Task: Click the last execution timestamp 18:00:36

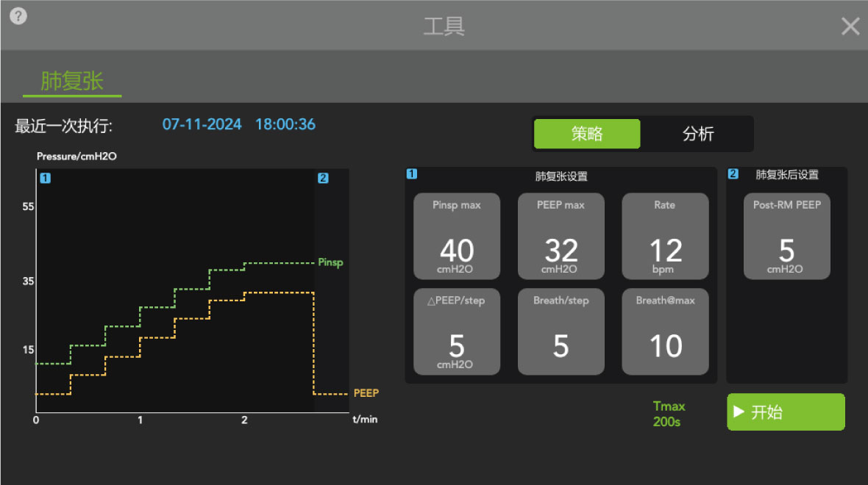Action: point(285,124)
